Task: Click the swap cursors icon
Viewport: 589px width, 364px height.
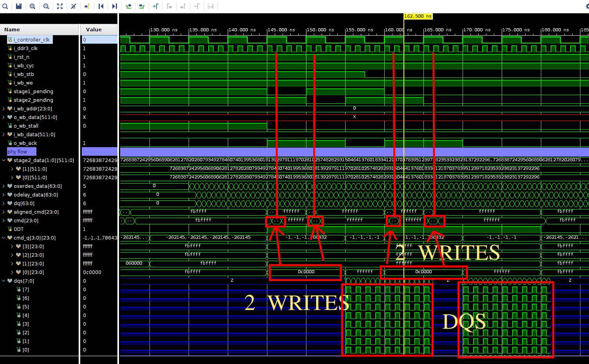Action: tap(211, 6)
